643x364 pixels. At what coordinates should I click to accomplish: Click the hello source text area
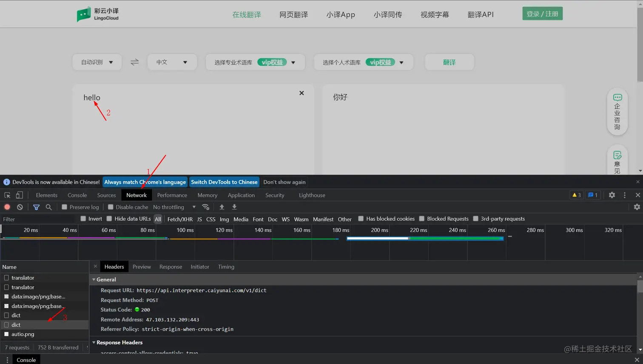193,129
